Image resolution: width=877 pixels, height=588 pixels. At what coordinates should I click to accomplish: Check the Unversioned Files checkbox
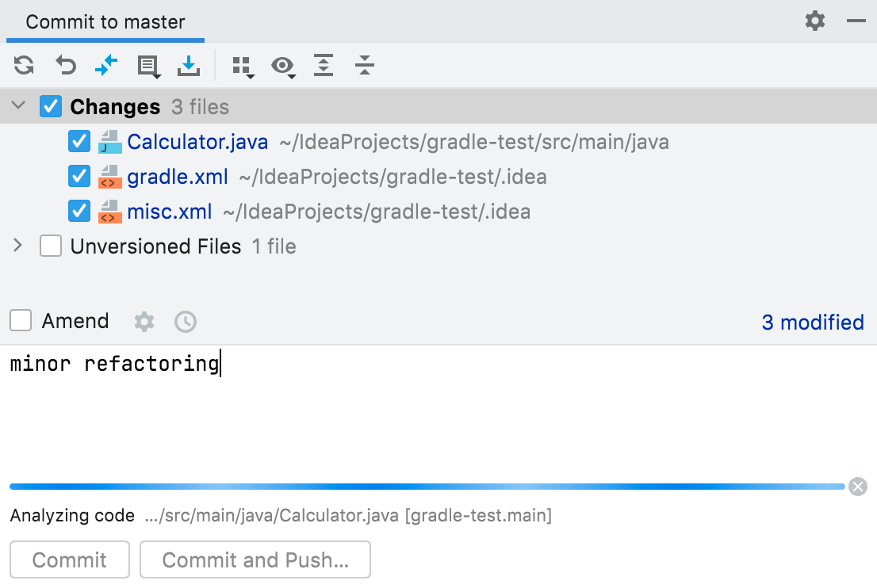click(50, 246)
